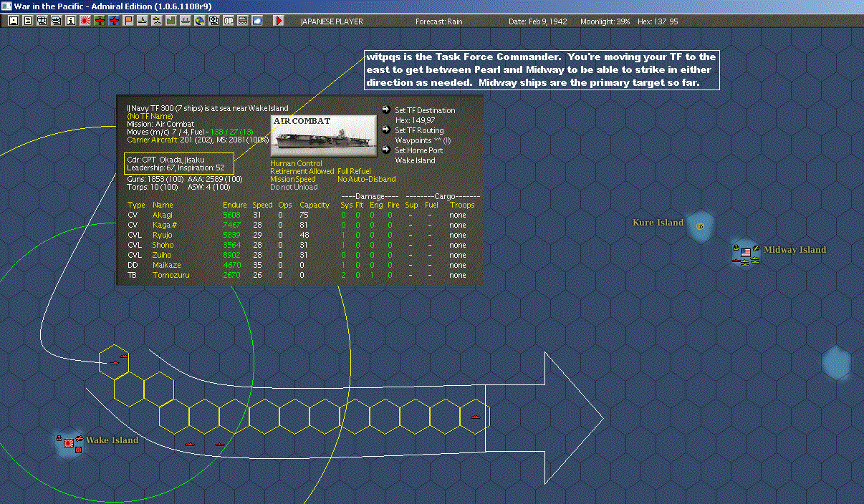Click the cloud weather toolbar icon

[256, 21]
